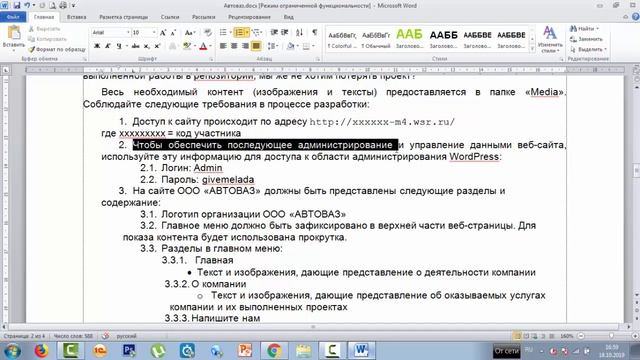
Task: Switch to the Вид (View) tab
Action: pyautogui.click(x=289, y=17)
